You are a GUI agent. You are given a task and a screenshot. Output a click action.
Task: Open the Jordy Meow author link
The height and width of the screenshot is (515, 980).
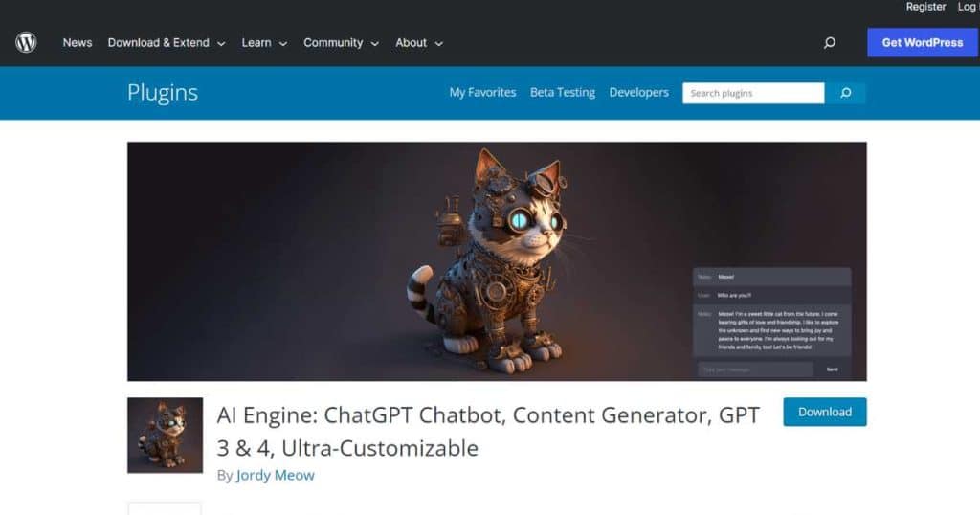click(x=275, y=475)
